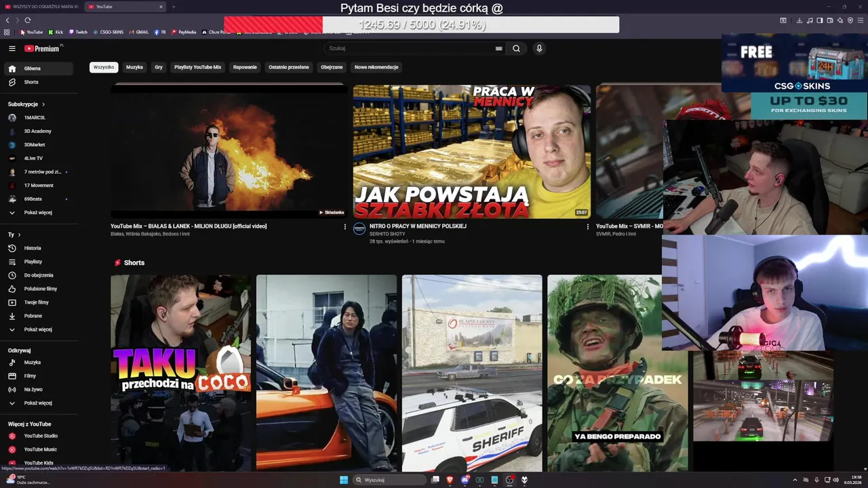Open Ya bengo preparado soldier short
Image resolution: width=868 pixels, height=488 pixels.
click(x=617, y=373)
